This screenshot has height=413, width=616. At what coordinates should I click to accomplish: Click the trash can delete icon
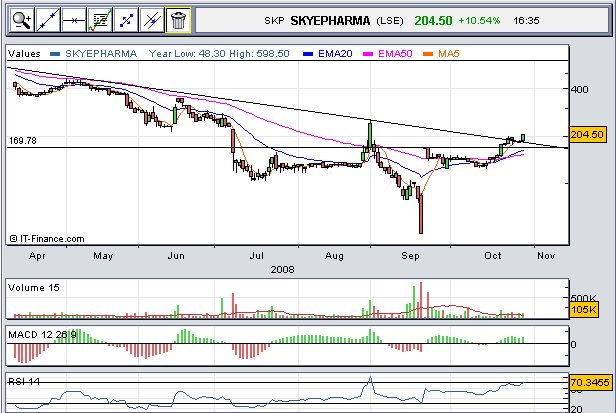pyautogui.click(x=177, y=18)
